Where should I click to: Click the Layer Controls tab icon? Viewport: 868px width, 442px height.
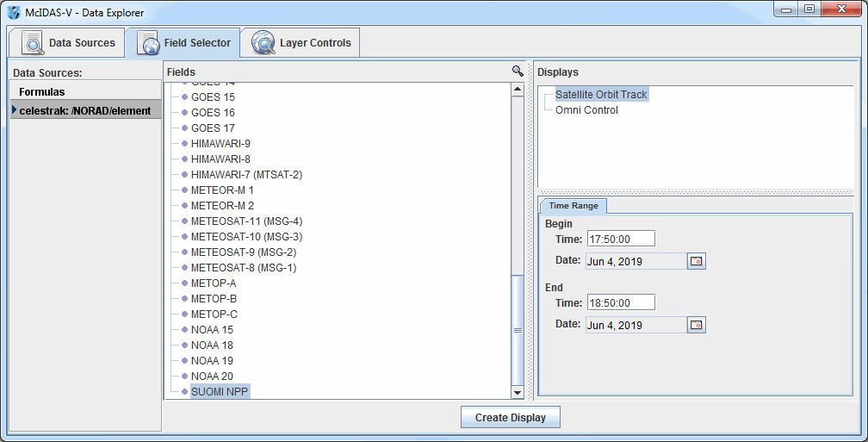263,43
